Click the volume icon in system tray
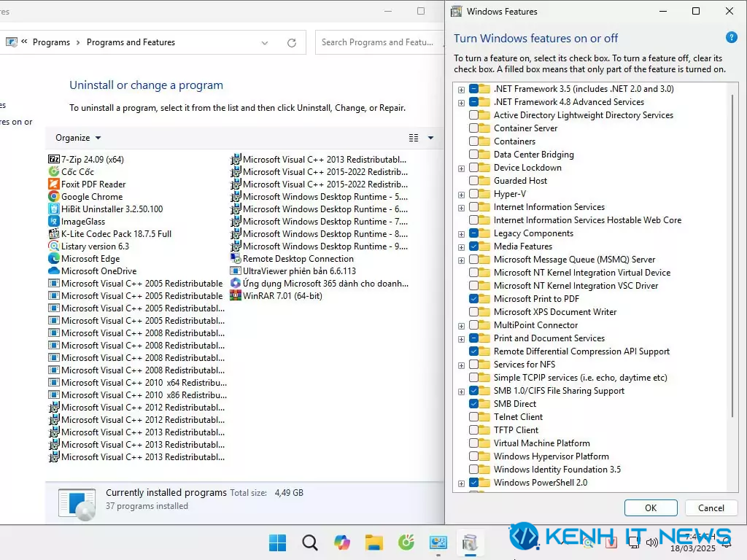 pyautogui.click(x=651, y=542)
